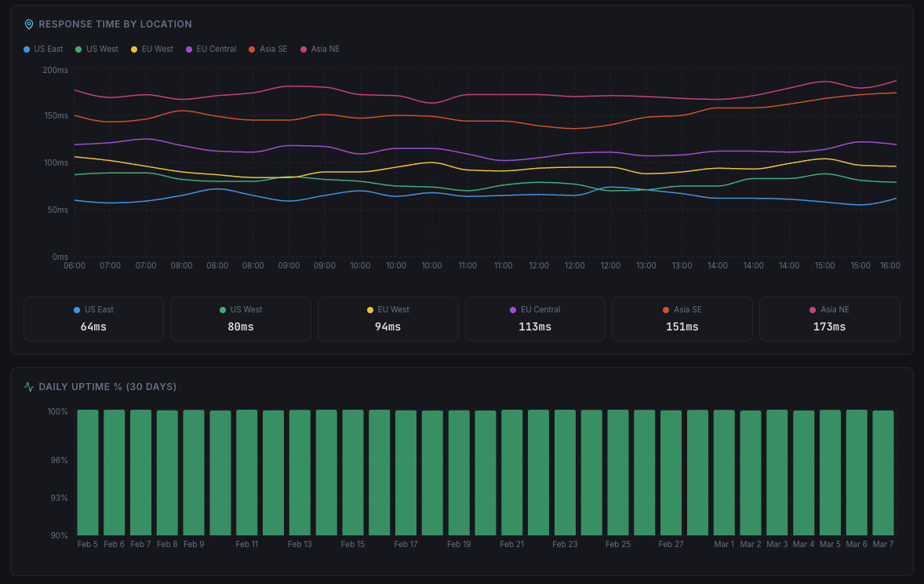Select the US West 80ms stat card
Image resolution: width=924 pixels, height=584 pixels.
[x=241, y=319]
